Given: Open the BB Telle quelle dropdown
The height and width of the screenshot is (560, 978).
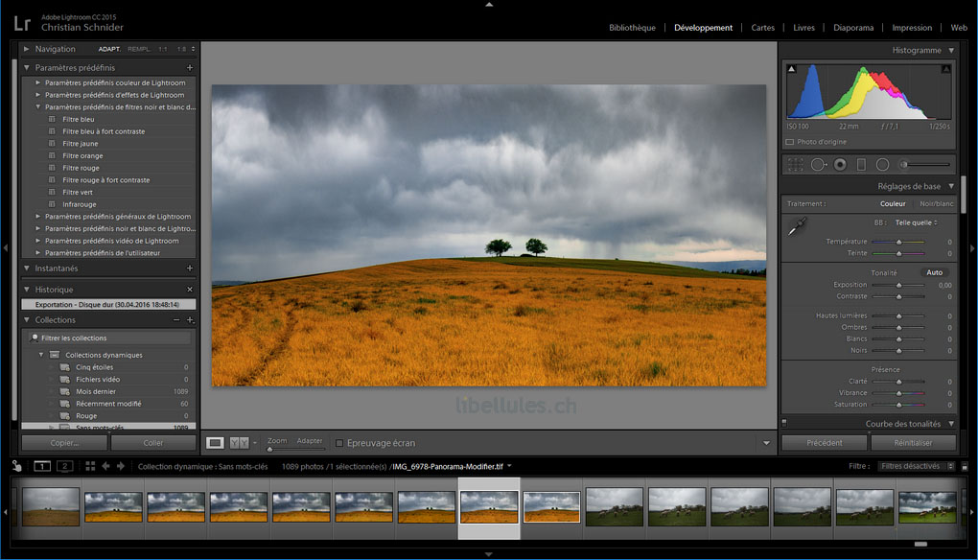Looking at the screenshot, I should [917, 222].
